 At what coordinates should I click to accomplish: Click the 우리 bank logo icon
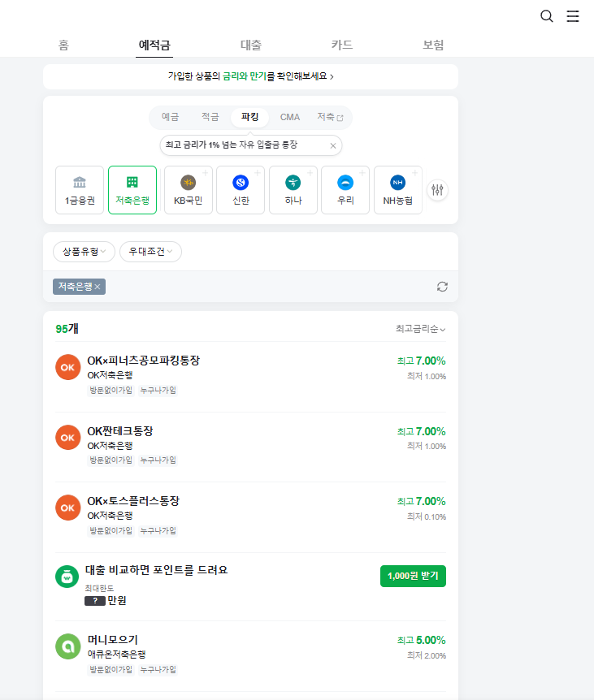point(345,182)
